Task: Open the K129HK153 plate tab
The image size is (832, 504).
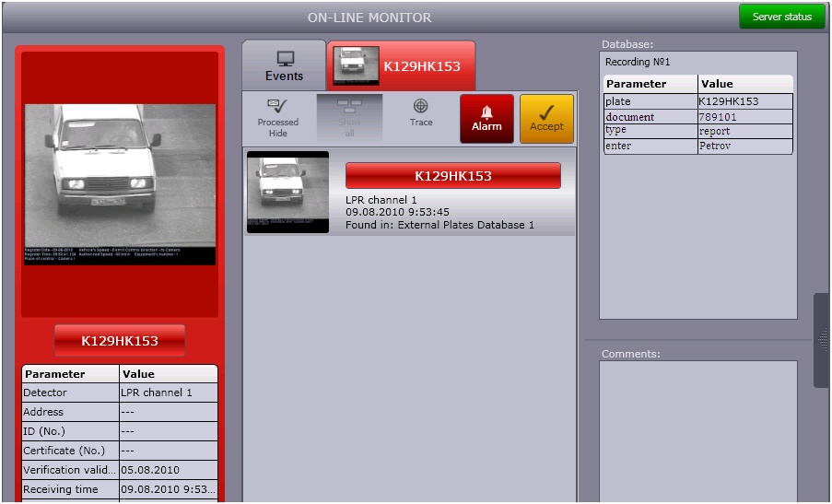Action: tap(401, 66)
